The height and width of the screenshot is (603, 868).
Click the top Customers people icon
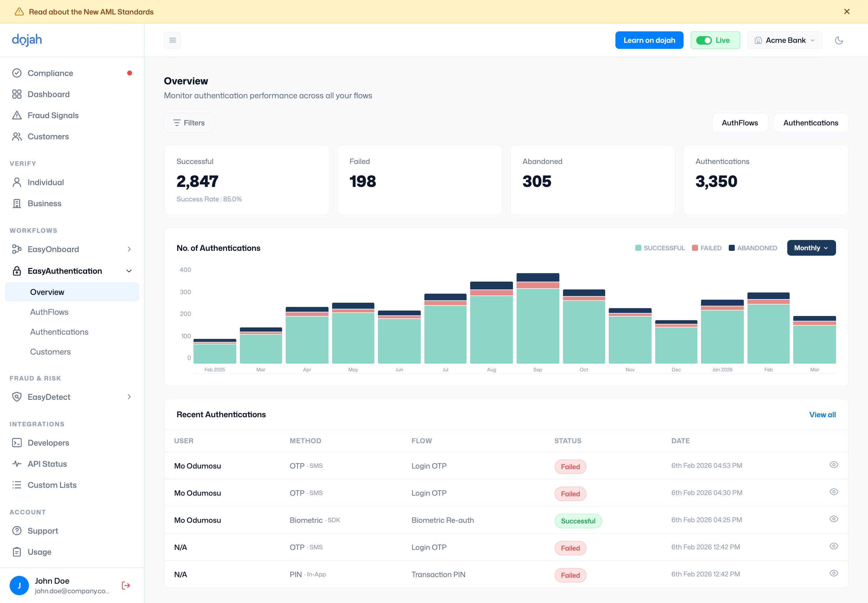point(17,136)
